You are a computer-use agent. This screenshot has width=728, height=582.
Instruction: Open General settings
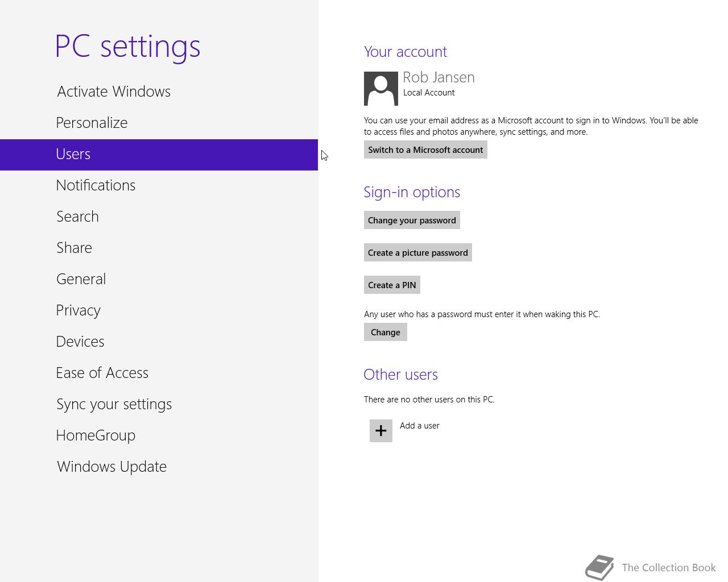point(159,279)
